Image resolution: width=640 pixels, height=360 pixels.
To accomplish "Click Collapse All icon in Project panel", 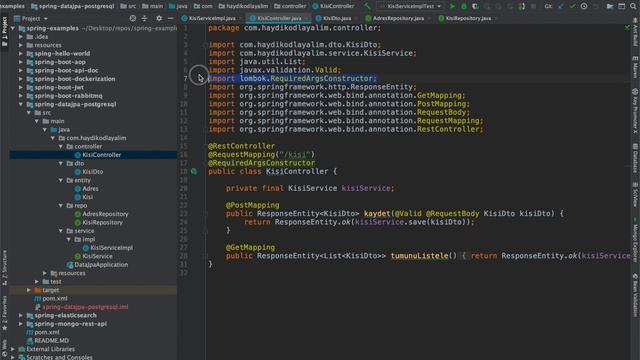I will click(x=144, y=18).
